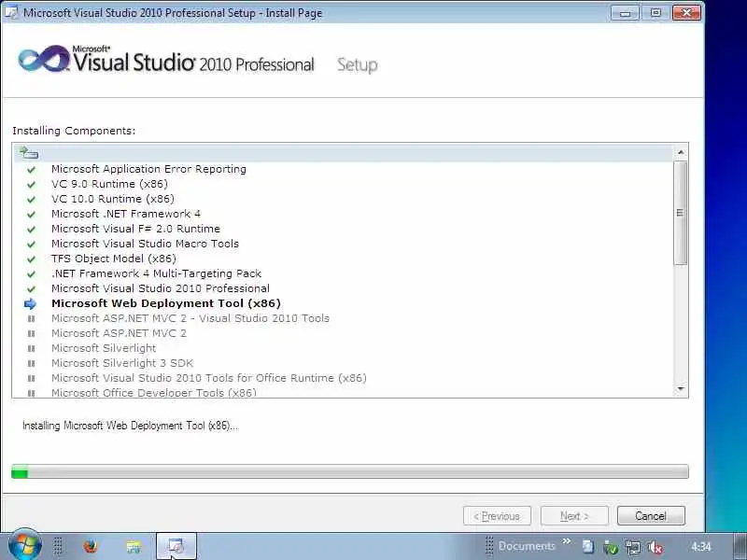Select 'TFS Object Model (x86)' text

click(x=114, y=259)
